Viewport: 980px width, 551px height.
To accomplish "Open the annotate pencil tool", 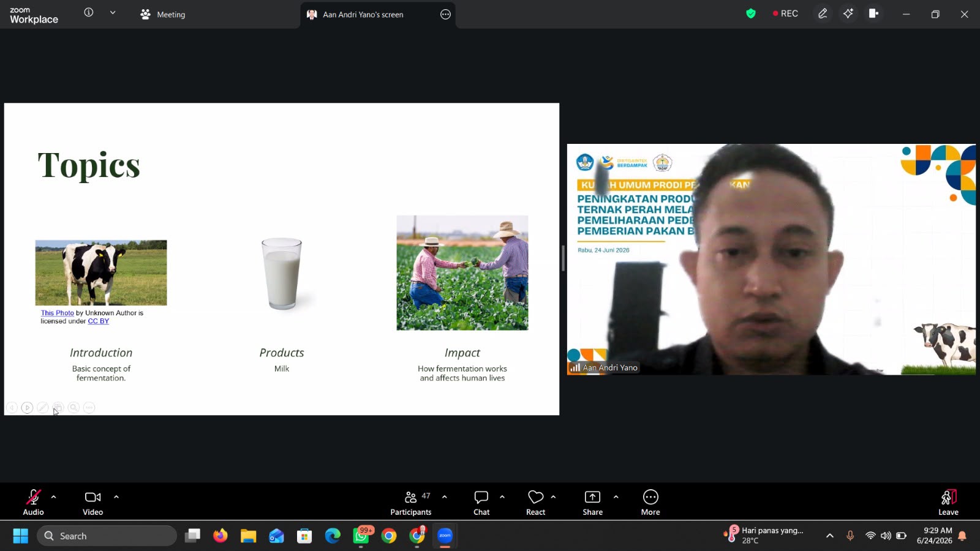I will (823, 13).
